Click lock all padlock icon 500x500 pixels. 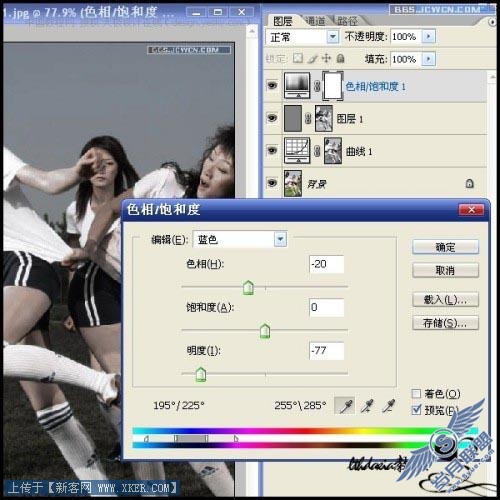click(340, 58)
